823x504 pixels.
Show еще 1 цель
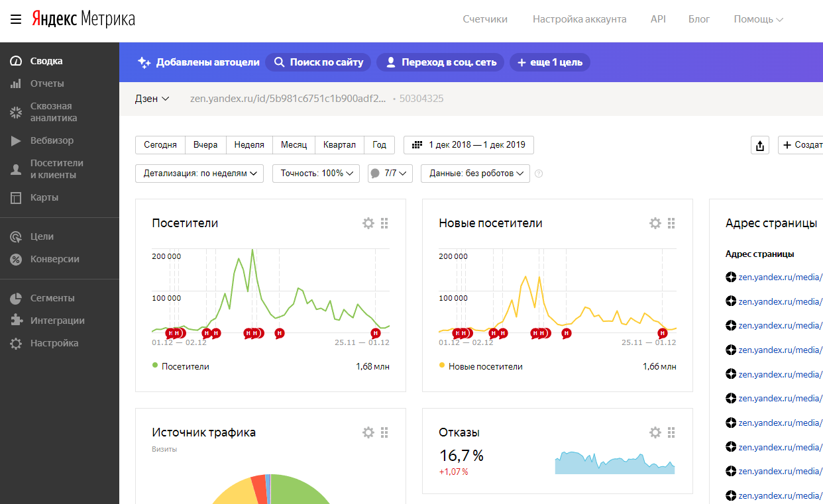[x=549, y=62]
